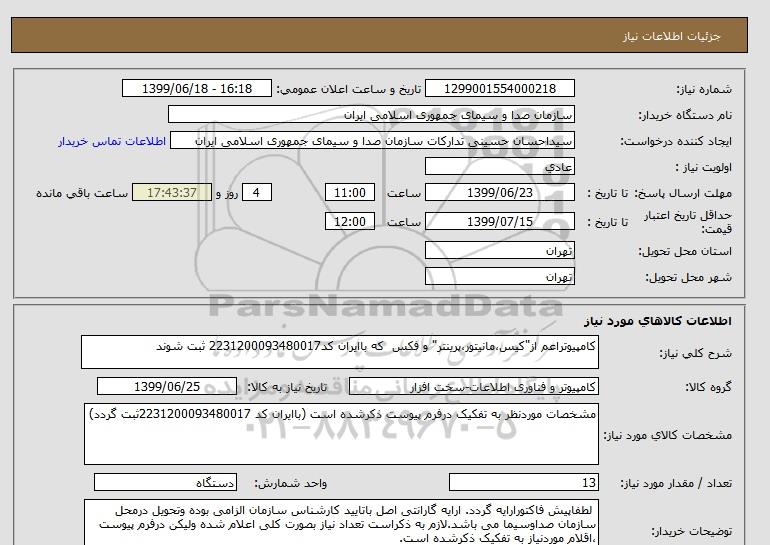Image resolution: width=770 pixels, height=545 pixels.
Task: Click the مشخصات کالای مورد نیاز text area
Action: (x=341, y=434)
